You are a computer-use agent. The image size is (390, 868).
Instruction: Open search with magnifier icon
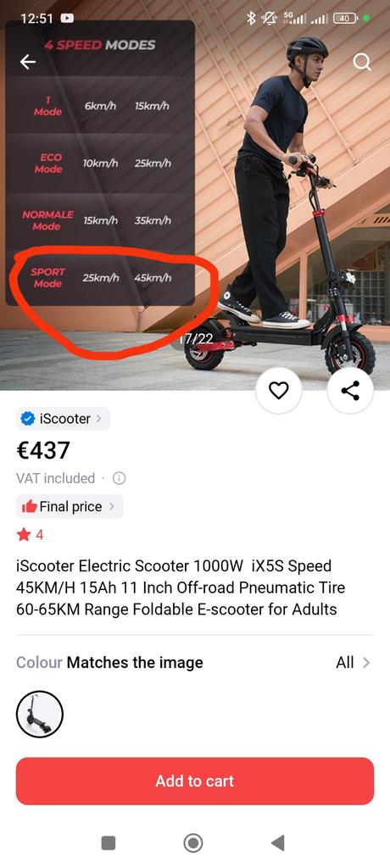[362, 62]
